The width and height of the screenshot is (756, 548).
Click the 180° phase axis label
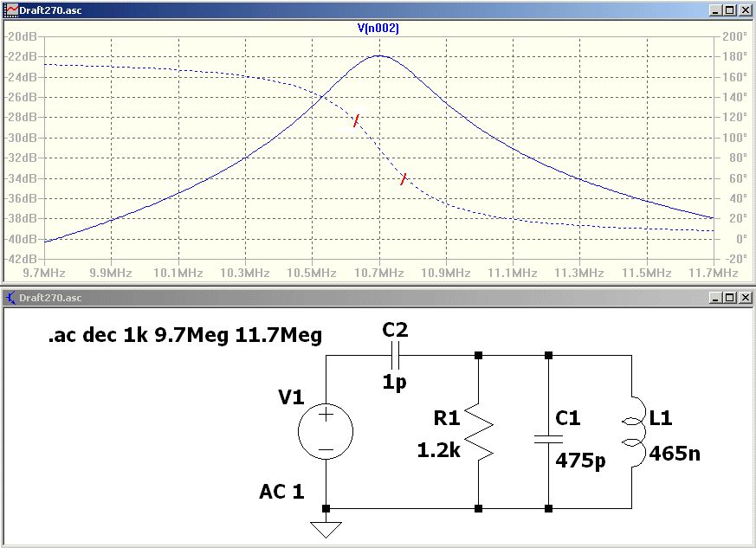(x=735, y=56)
